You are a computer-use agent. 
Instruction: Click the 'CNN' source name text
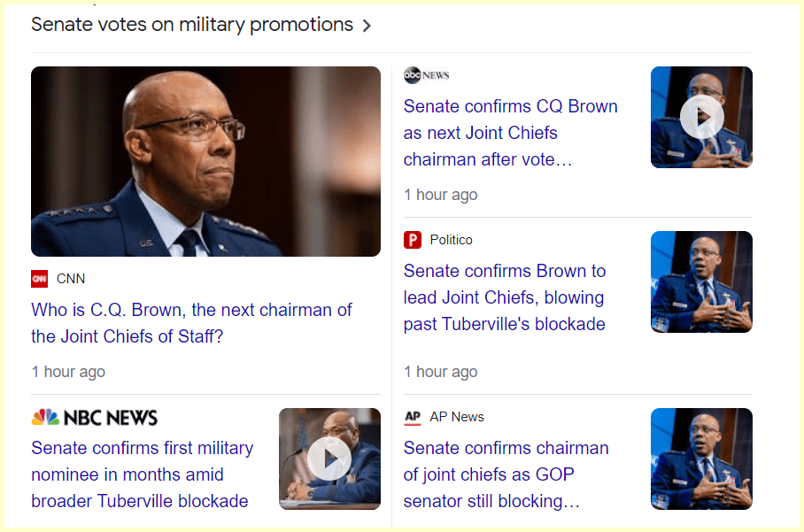click(x=71, y=279)
